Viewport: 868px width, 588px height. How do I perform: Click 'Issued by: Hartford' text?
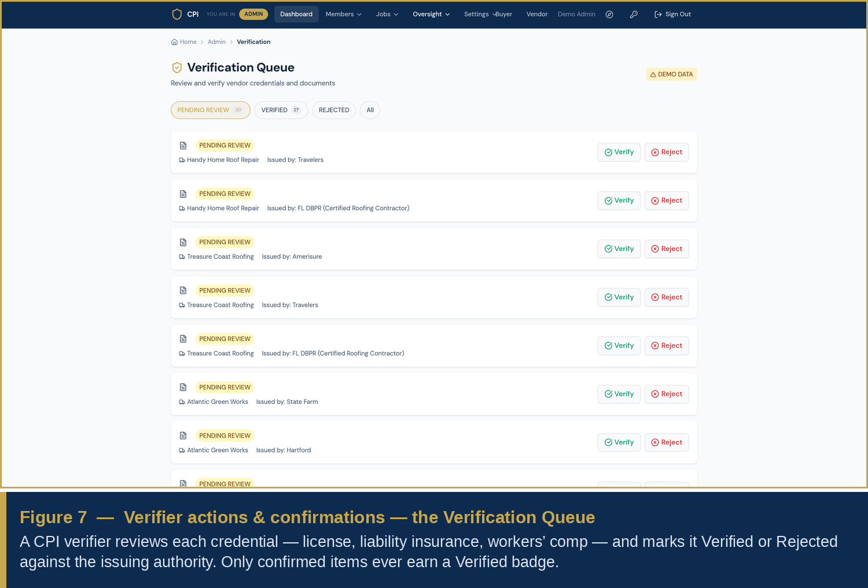pyautogui.click(x=284, y=450)
